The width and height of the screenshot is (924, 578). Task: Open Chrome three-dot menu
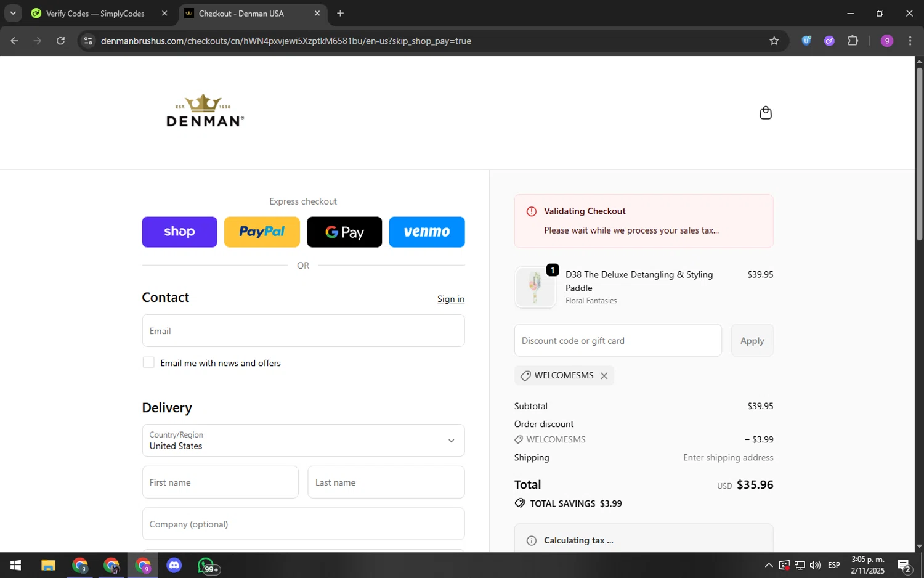(x=910, y=41)
